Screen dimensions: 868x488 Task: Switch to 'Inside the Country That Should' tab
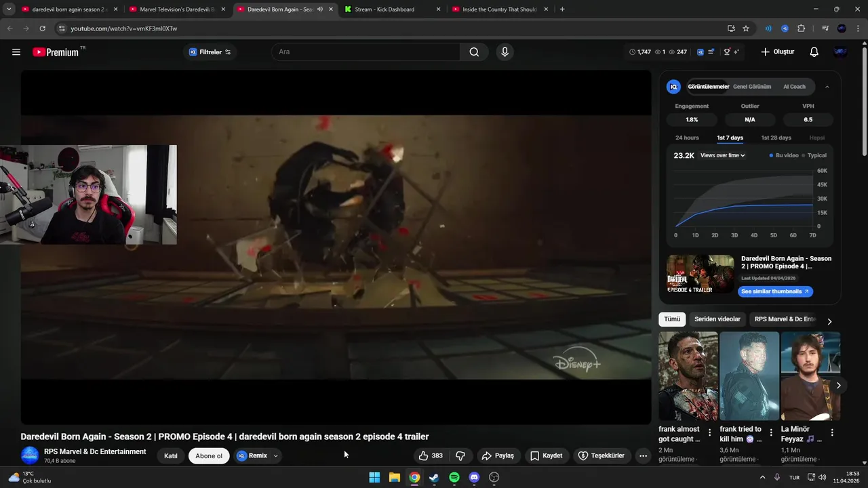point(498,9)
